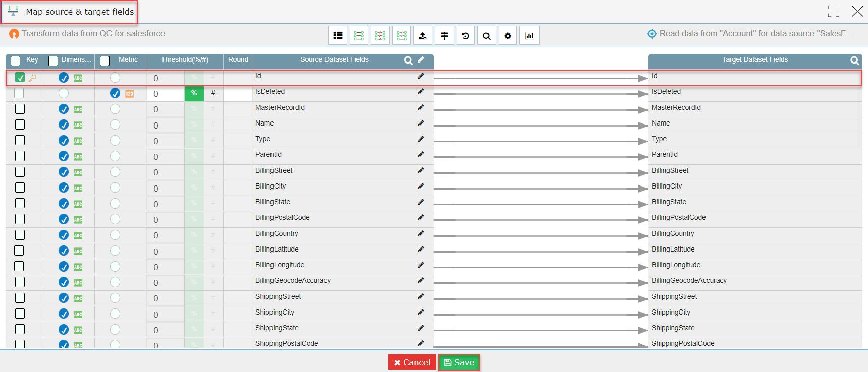Click the bar chart toolbar icon

529,36
